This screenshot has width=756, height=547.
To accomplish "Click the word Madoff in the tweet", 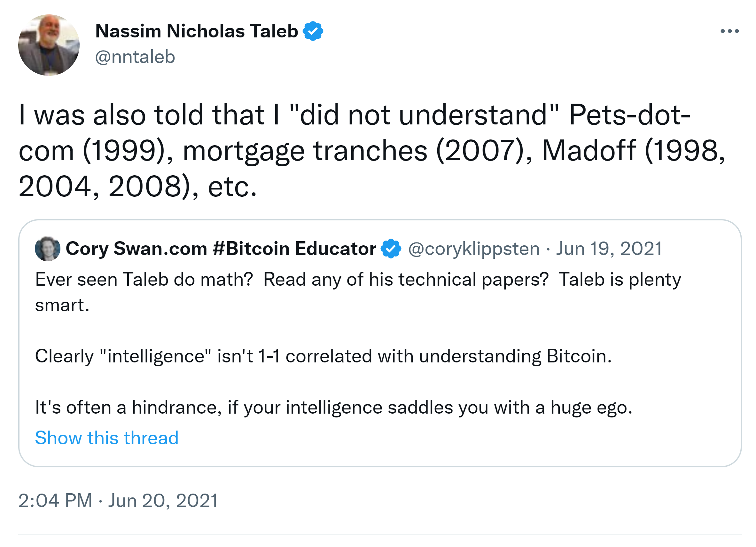I will click(589, 151).
